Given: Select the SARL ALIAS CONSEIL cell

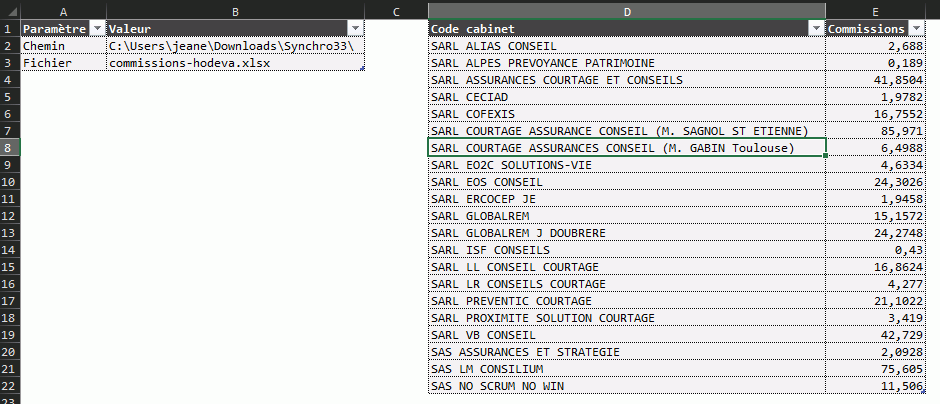Looking at the screenshot, I should (x=626, y=46).
